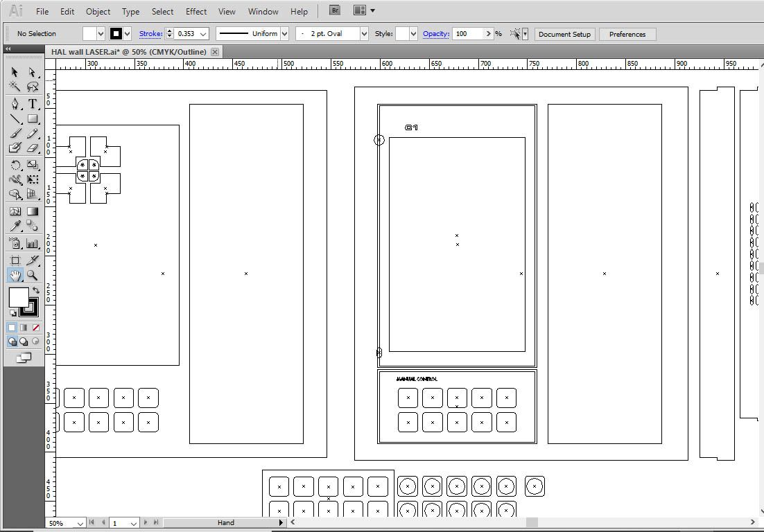Screen dimensions: 764x532
Task: Open the Select menu
Action: (x=162, y=11)
